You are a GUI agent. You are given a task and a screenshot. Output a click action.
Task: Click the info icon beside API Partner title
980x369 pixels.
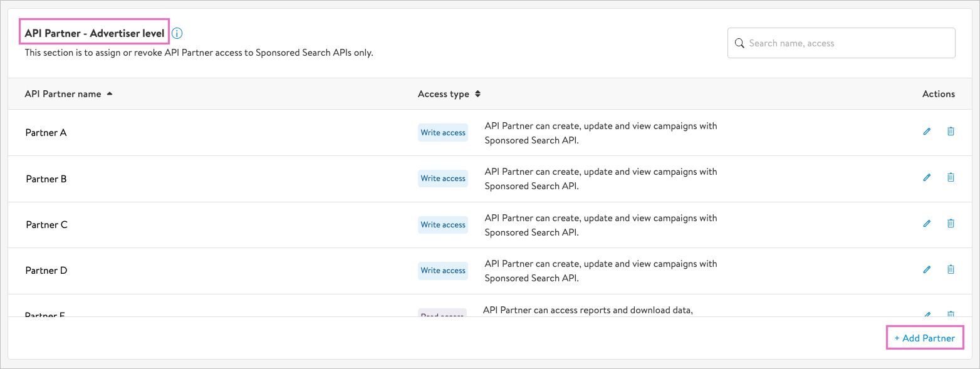[x=177, y=33]
